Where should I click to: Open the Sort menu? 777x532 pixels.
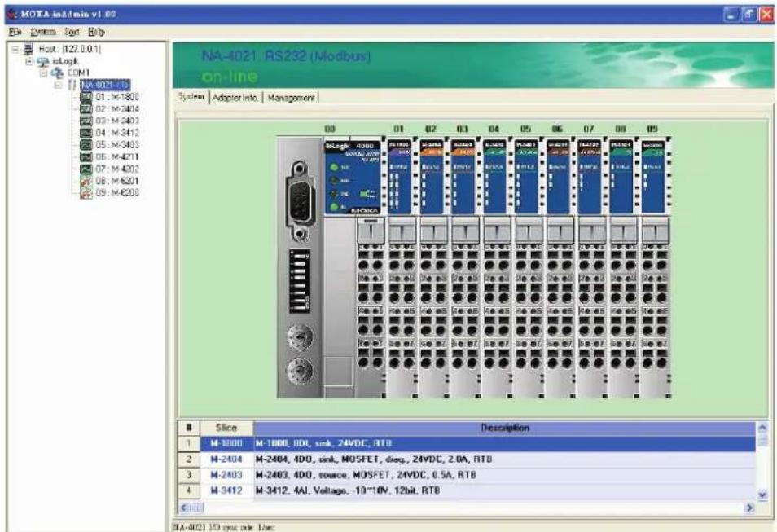72,32
